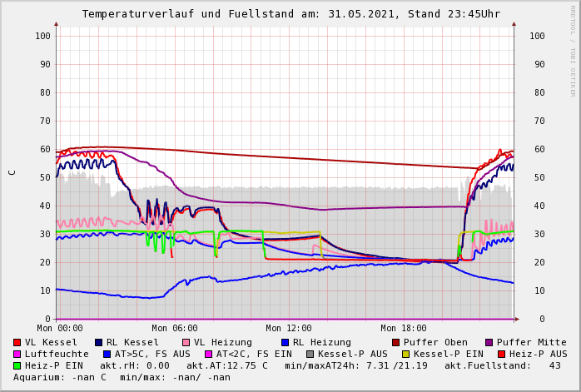Click the purple Puffer Mitte legend swatch
Screen dimensions: 581x392
[489, 342]
